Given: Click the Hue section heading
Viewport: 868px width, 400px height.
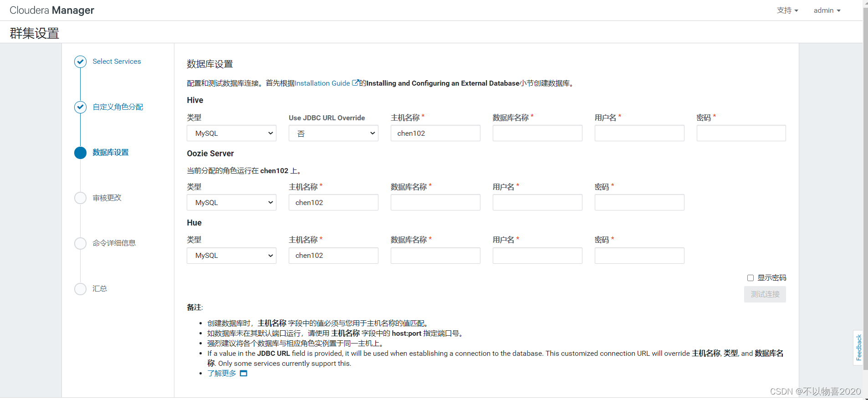Looking at the screenshot, I should pyautogui.click(x=194, y=223).
